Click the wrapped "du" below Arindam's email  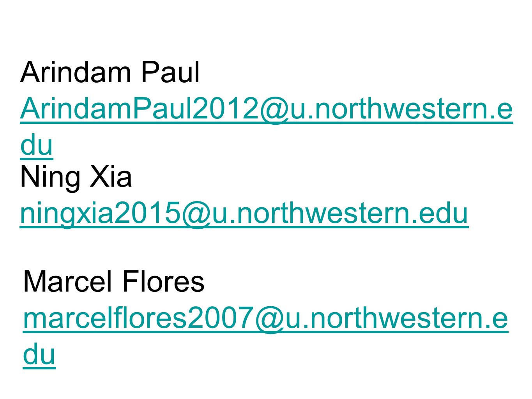point(36,145)
